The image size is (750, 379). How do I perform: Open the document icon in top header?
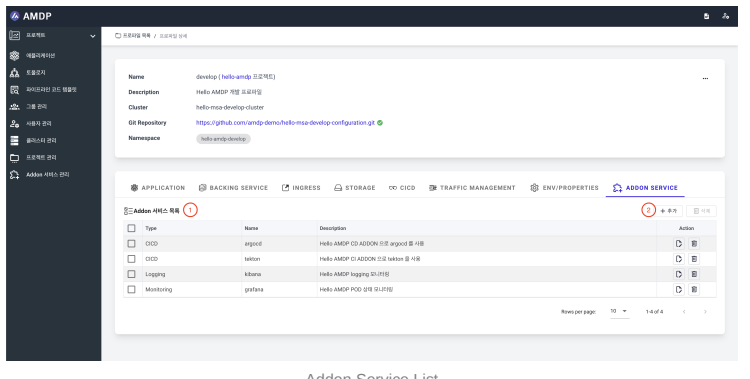click(x=706, y=16)
